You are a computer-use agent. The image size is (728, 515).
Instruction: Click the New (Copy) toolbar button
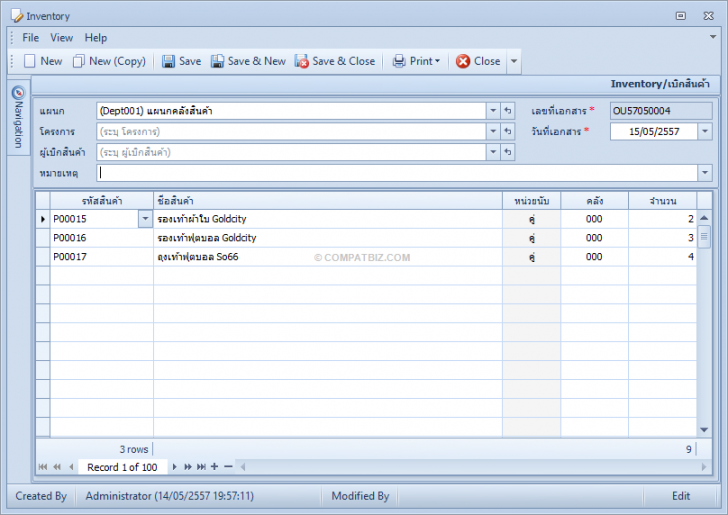109,61
